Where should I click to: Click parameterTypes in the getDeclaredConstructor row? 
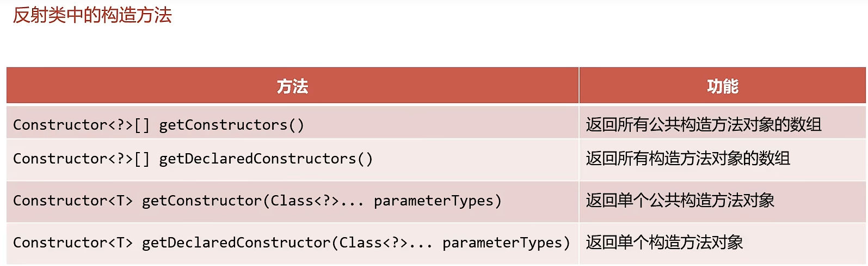(502, 243)
